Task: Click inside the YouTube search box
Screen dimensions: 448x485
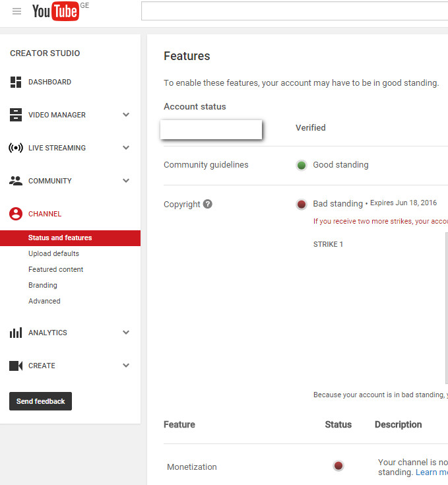Action: tap(295, 11)
